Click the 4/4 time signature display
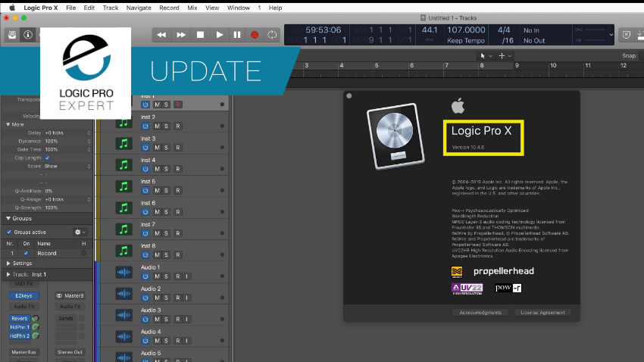644x362 pixels. coord(504,30)
